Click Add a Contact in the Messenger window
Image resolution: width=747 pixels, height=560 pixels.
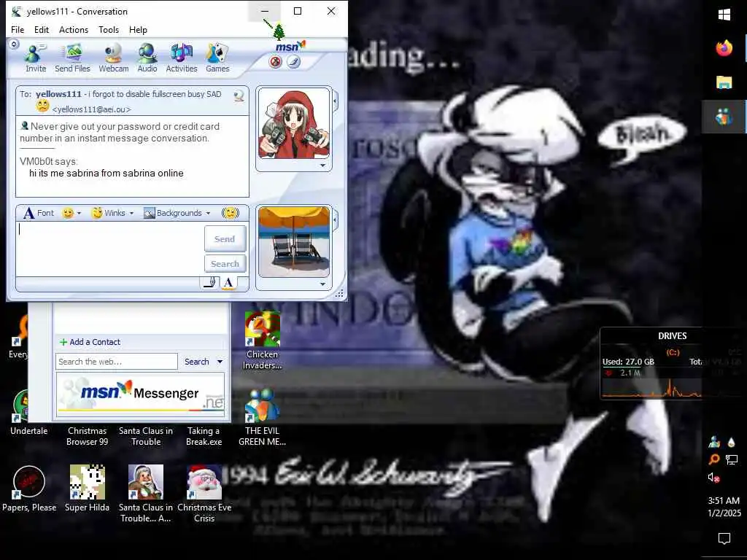pyautogui.click(x=90, y=342)
